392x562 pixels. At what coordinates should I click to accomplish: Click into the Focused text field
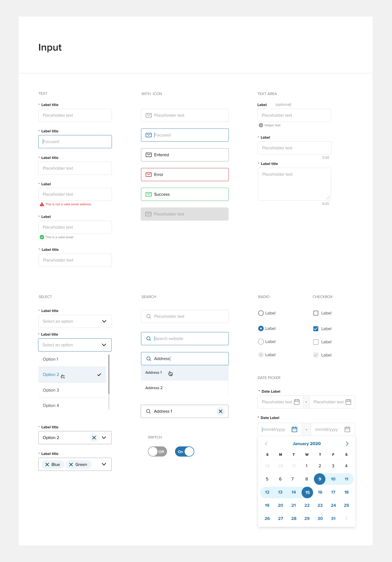click(75, 142)
